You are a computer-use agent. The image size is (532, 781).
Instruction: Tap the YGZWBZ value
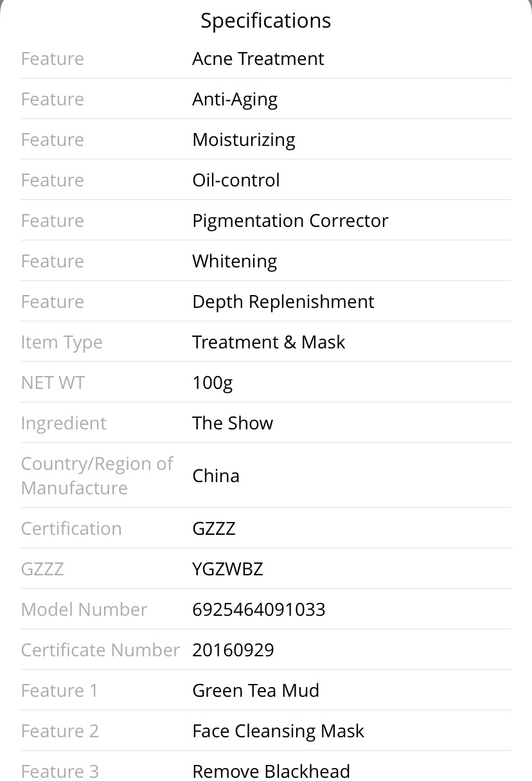click(227, 569)
